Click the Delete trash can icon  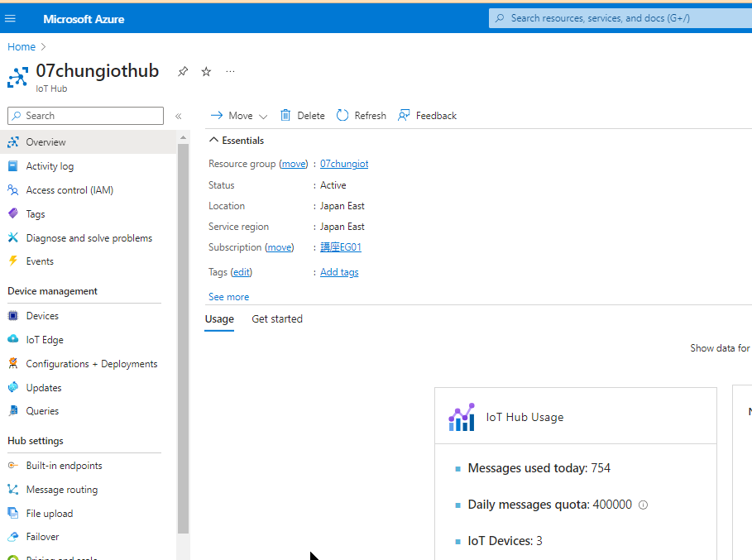coord(285,115)
